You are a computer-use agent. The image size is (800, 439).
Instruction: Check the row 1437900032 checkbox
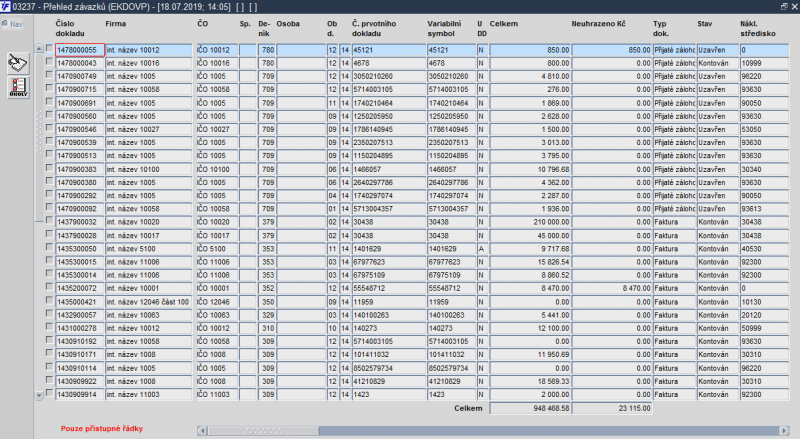point(49,221)
